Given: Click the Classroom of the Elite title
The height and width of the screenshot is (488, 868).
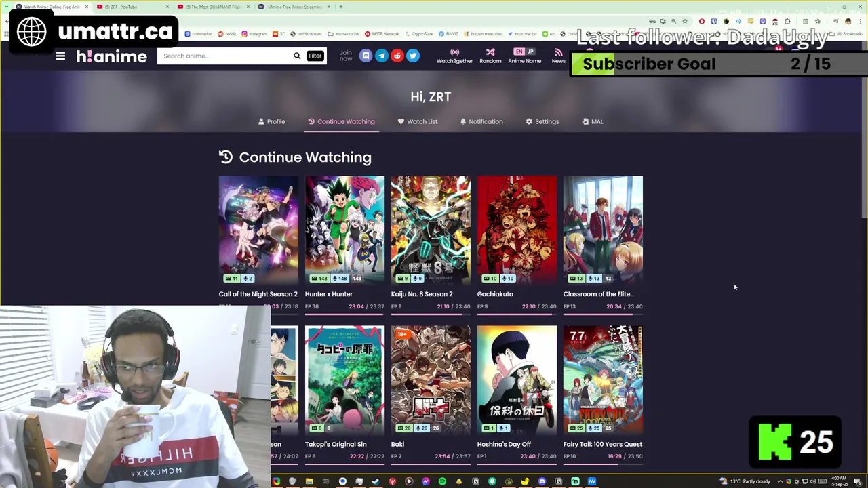Looking at the screenshot, I should 598,294.
